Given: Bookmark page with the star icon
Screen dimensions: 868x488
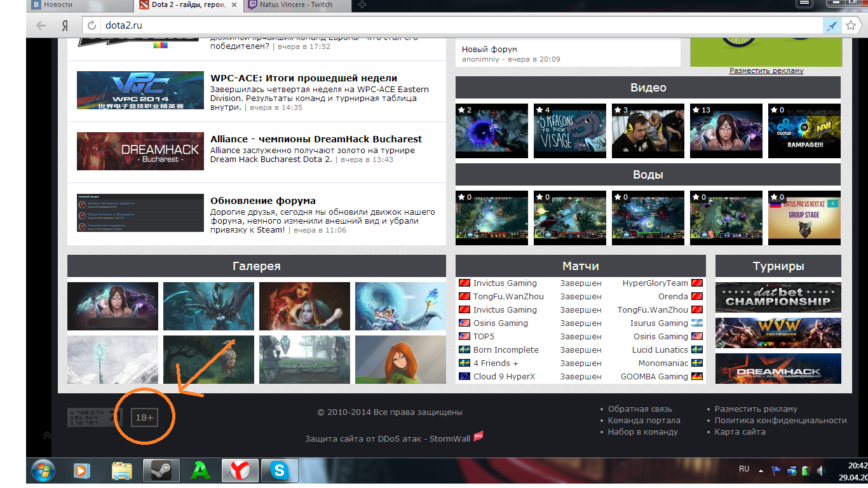Looking at the screenshot, I should 851,26.
